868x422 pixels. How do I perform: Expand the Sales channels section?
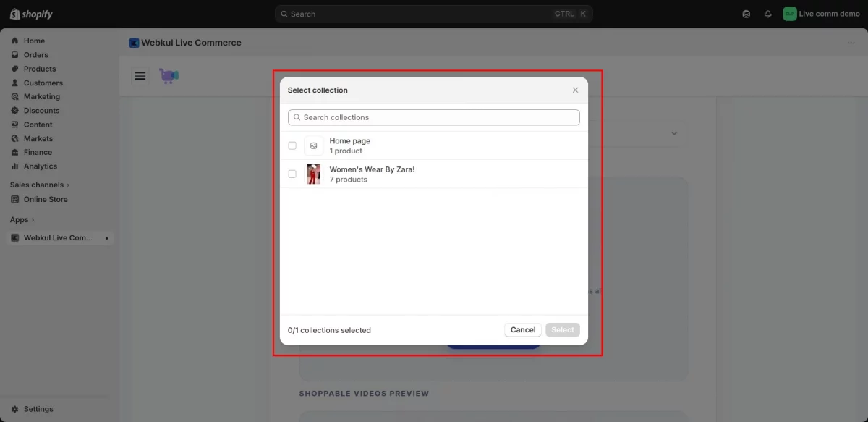tap(40, 185)
